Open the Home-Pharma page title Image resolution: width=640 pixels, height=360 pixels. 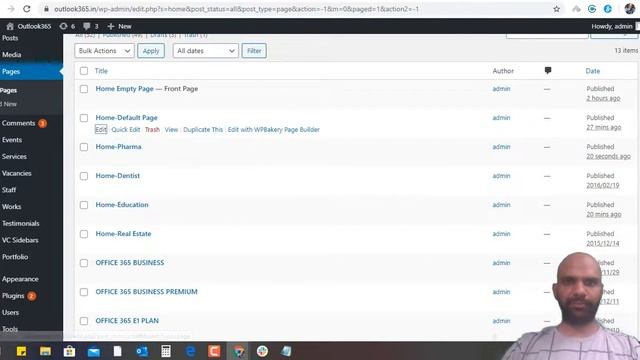coord(118,147)
